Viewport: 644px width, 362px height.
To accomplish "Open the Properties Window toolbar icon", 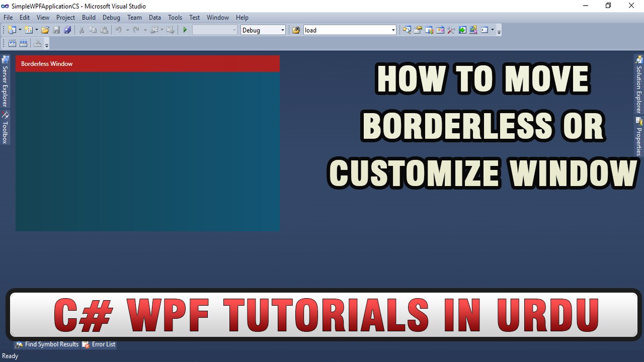I will (x=418, y=30).
